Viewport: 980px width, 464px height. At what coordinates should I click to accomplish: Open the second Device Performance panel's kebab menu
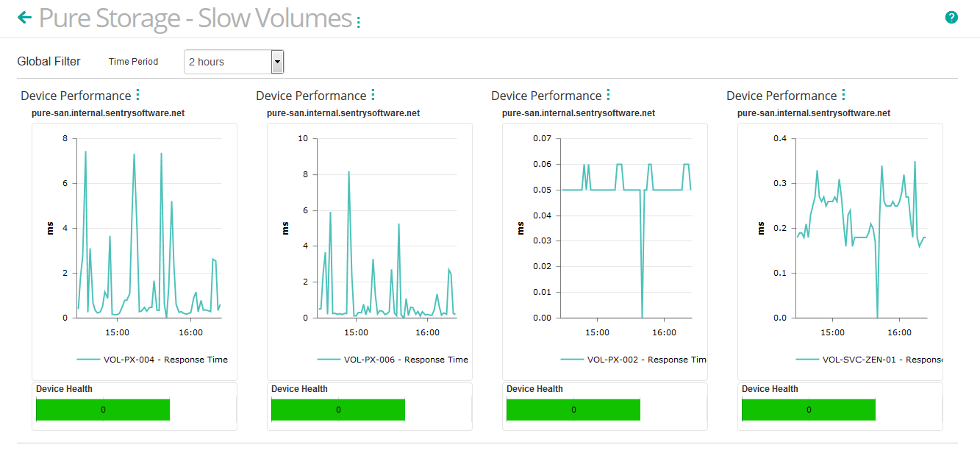373,93
